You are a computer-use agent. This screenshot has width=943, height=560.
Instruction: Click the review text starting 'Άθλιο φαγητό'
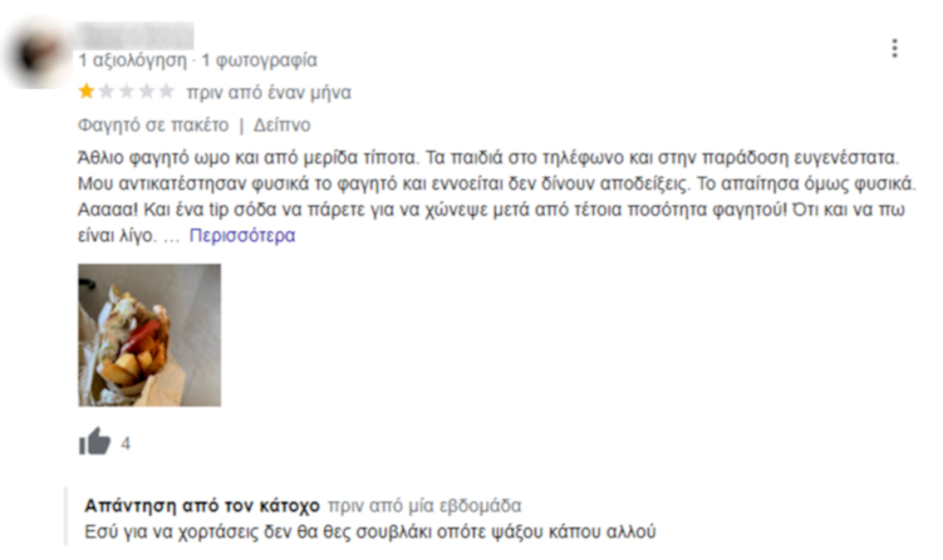492,197
